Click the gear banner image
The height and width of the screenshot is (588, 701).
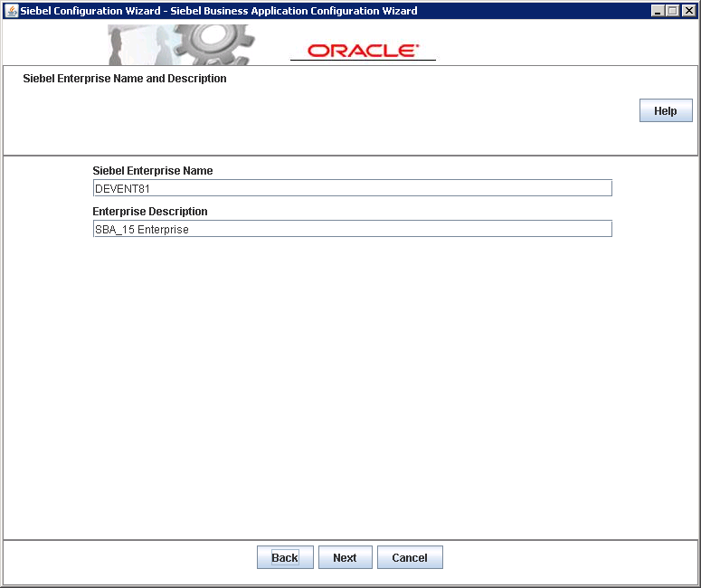181,44
